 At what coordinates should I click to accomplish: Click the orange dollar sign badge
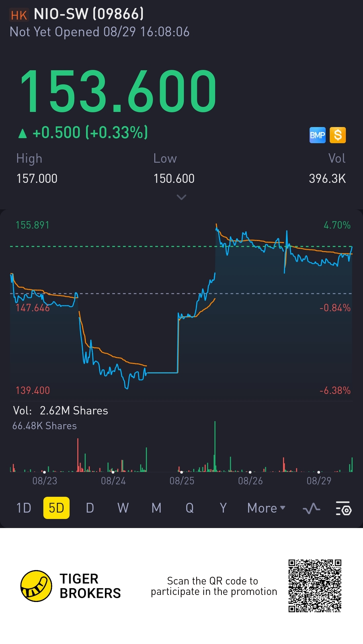click(x=337, y=135)
